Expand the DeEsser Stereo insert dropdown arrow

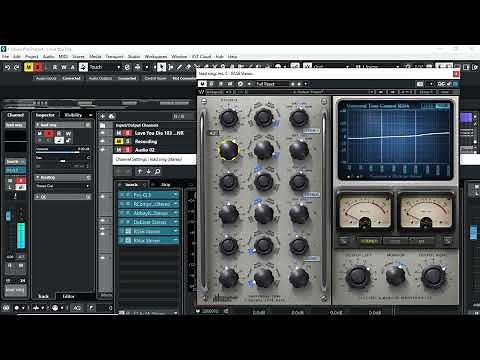coord(176,222)
